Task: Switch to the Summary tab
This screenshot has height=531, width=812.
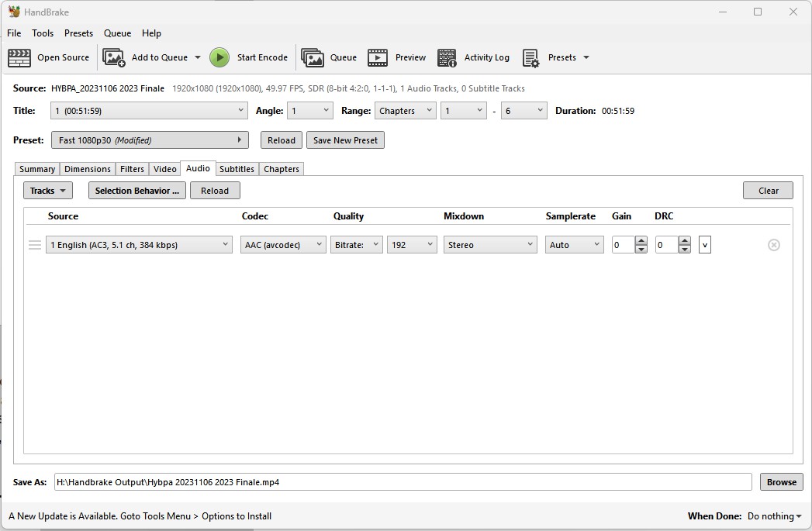Action: point(36,169)
